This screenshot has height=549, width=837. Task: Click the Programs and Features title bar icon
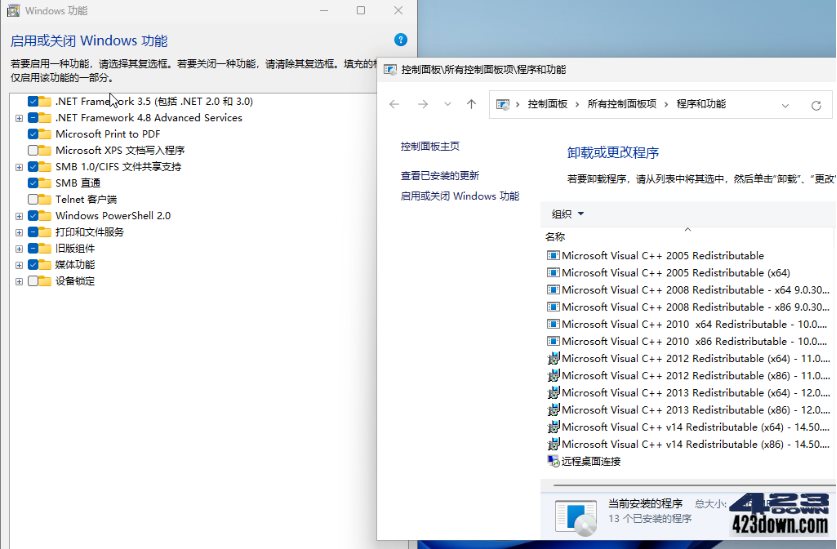[x=390, y=69]
